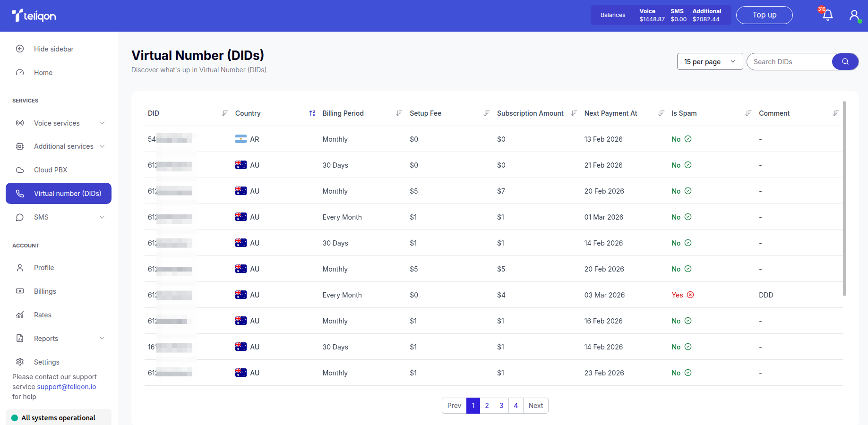Click the Hide sidebar arrow icon
The width and height of the screenshot is (868, 425).
pyautogui.click(x=20, y=49)
